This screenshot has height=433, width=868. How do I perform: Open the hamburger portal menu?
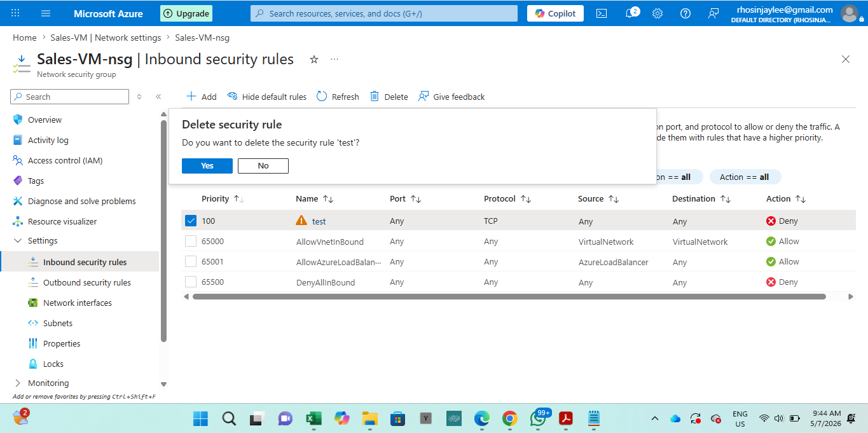[45, 13]
